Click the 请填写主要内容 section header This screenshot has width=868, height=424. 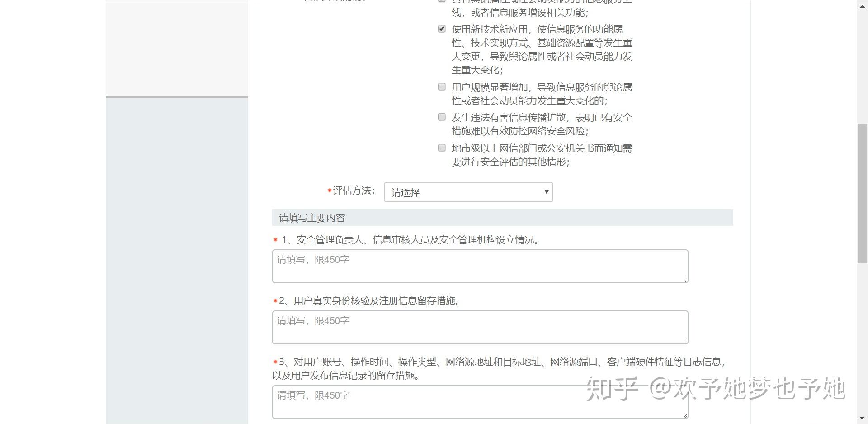502,218
